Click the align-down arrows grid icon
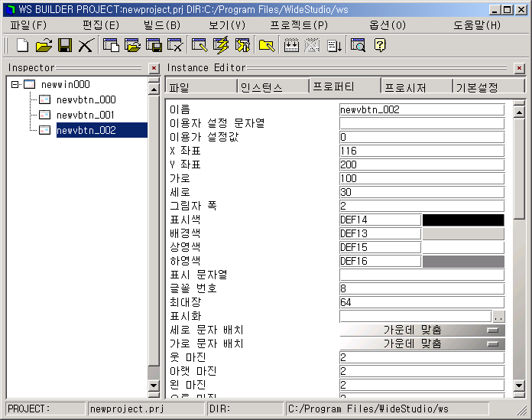The image size is (532, 420). 291,45
